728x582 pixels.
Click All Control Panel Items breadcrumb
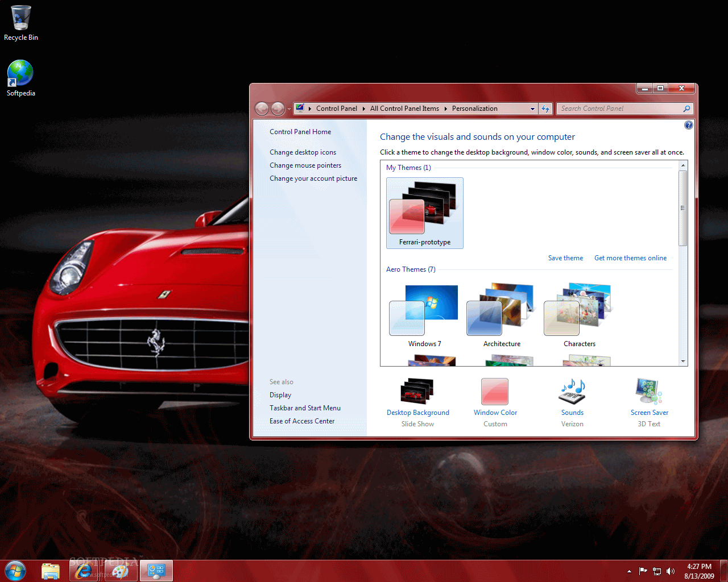[x=404, y=109]
